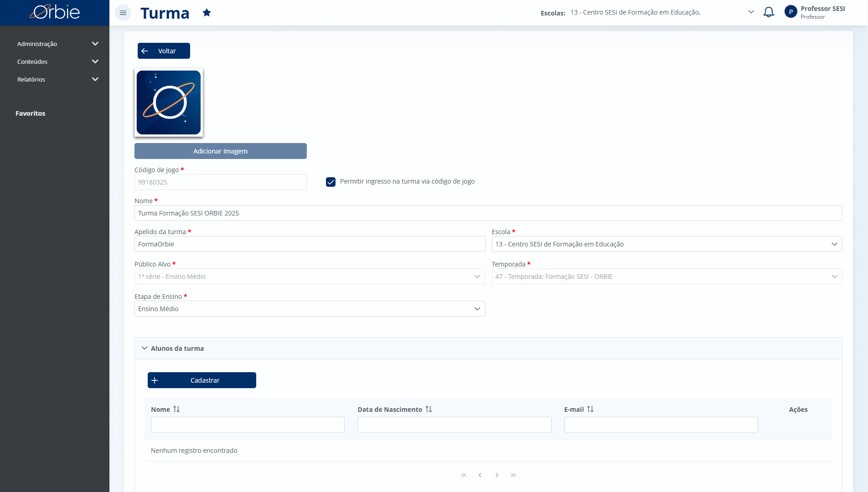
Task: Click the Adicionar Imagem button
Action: (x=220, y=151)
